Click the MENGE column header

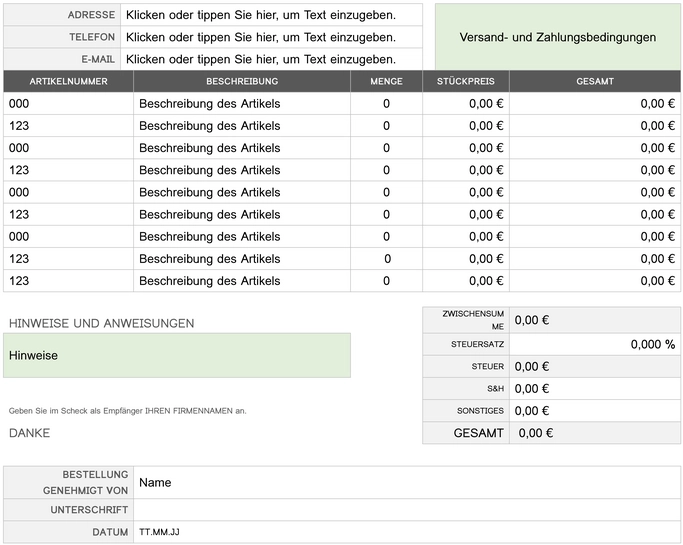click(x=386, y=81)
